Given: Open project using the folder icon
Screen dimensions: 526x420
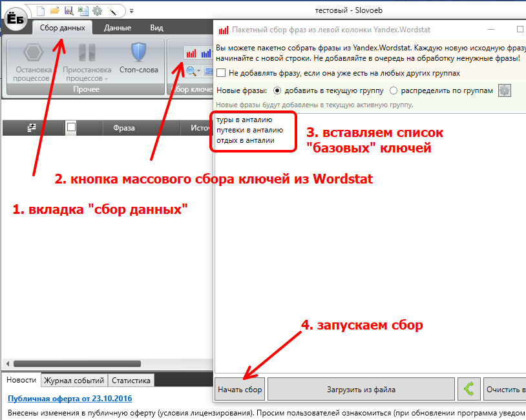Looking at the screenshot, I should pos(55,10).
